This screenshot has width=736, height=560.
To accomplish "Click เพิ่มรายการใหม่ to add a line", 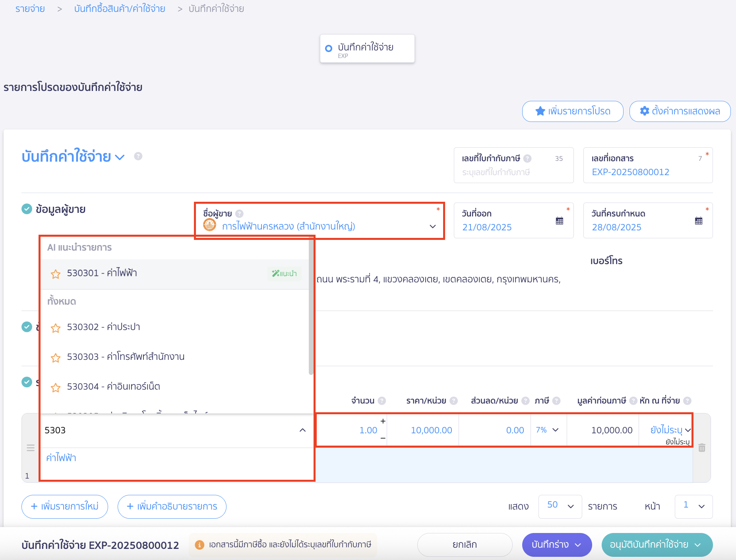I will point(64,506).
